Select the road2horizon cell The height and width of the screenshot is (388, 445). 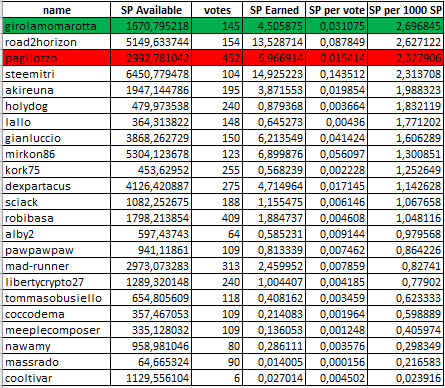[57, 42]
